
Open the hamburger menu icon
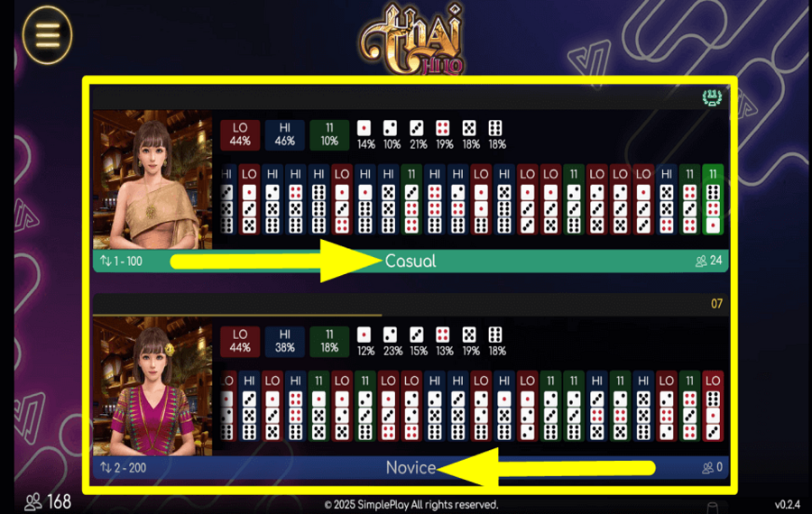coord(47,35)
